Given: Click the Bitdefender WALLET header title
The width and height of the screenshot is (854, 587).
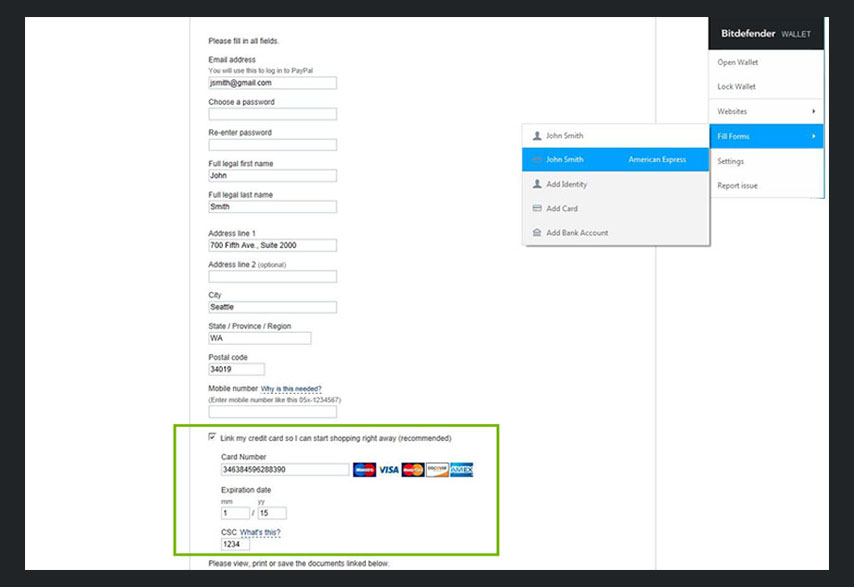Looking at the screenshot, I should [766, 34].
